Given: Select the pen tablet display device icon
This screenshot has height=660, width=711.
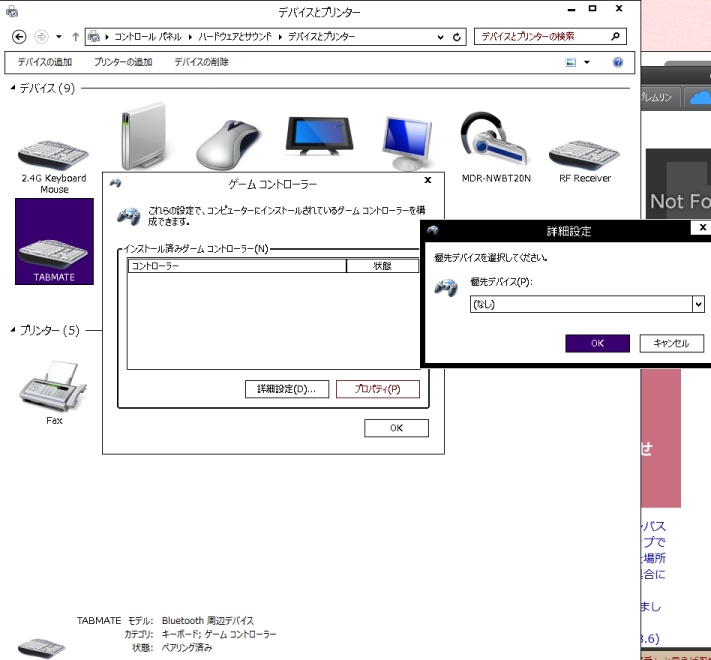Looking at the screenshot, I should (x=319, y=136).
